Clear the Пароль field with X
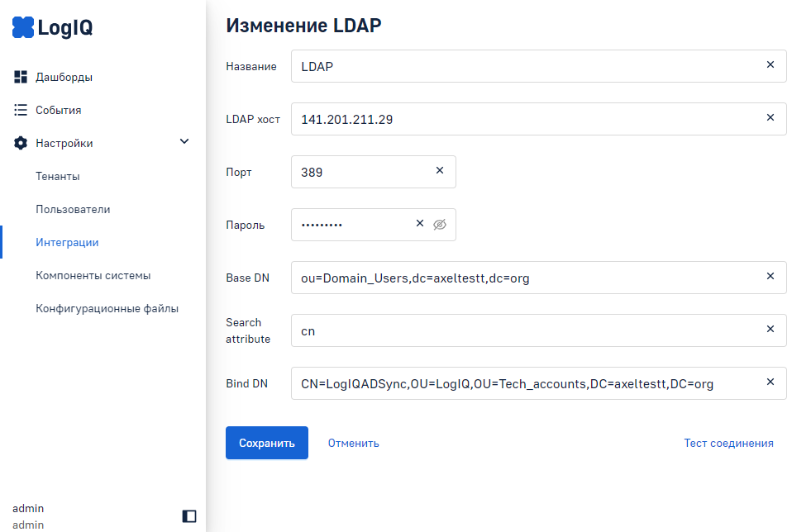 [419, 224]
